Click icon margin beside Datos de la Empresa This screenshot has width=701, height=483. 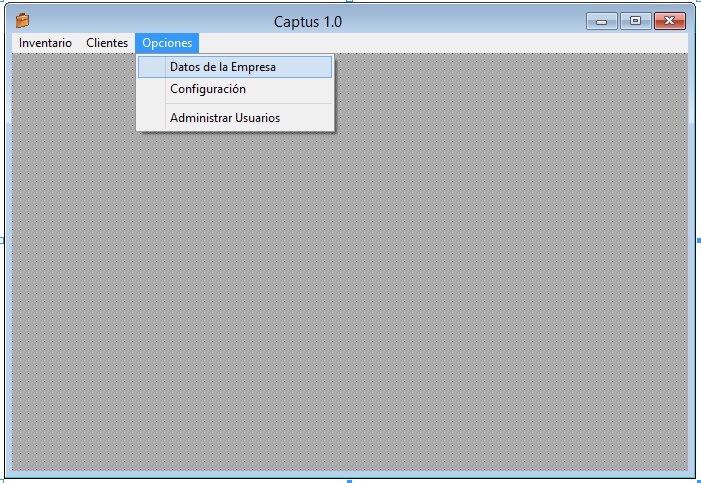pyautogui.click(x=152, y=67)
